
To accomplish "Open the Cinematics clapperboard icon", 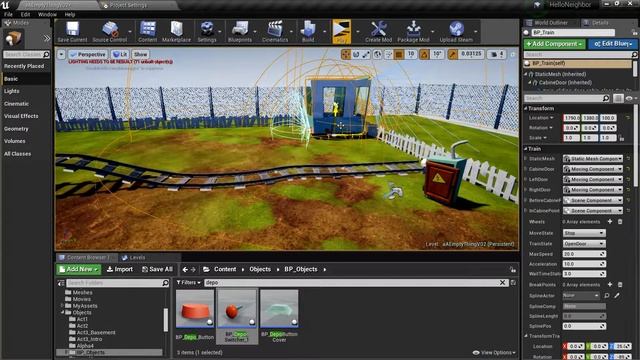I will pos(275,32).
